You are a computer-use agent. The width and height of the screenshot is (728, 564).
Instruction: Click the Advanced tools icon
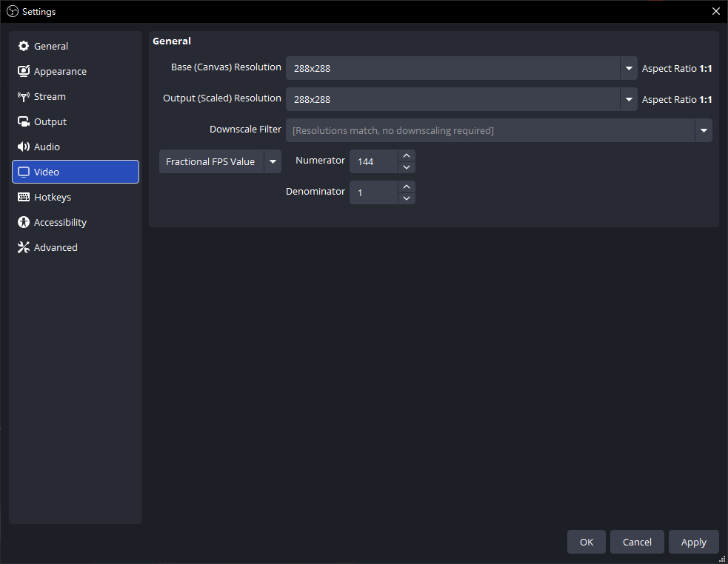point(23,247)
